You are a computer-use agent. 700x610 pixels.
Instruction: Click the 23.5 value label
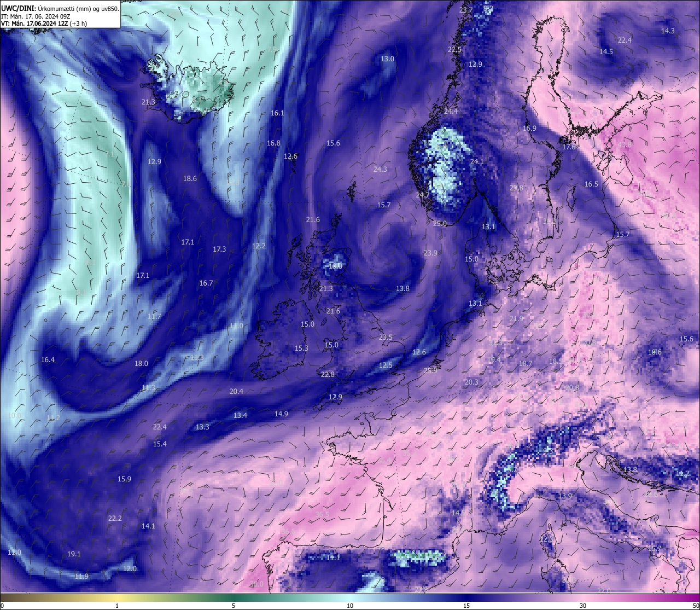[x=386, y=337]
